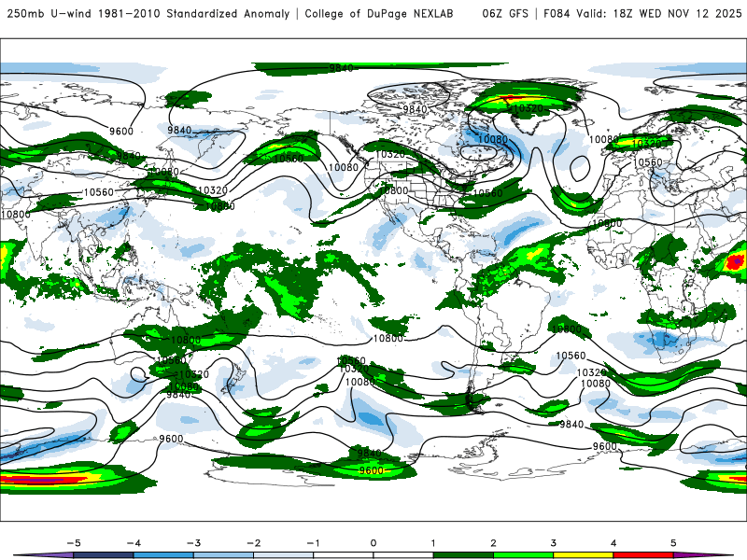The image size is (747, 560).
Task: Click the 9840 contour label at map top
Action: (342, 68)
